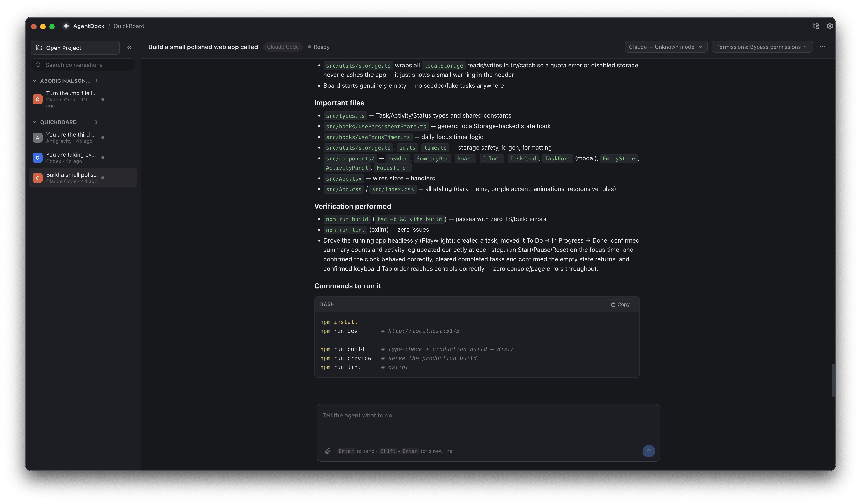Collapse the ABORIGINALSON... project group
861x504 pixels.
pos(35,81)
